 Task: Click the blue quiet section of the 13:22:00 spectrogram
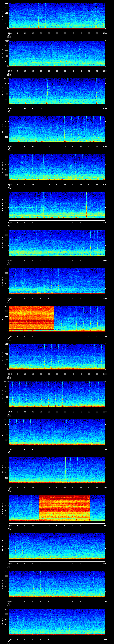tap(80, 318)
